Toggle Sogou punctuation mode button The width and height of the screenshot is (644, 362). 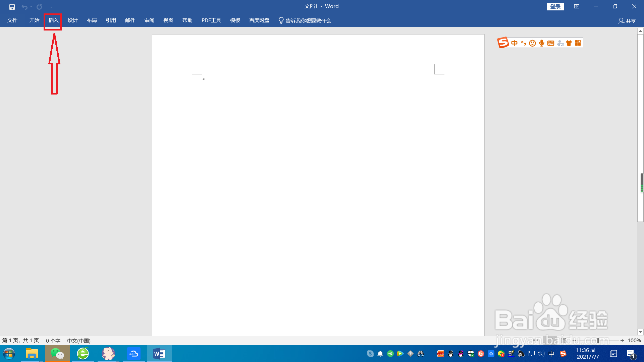[x=523, y=43]
